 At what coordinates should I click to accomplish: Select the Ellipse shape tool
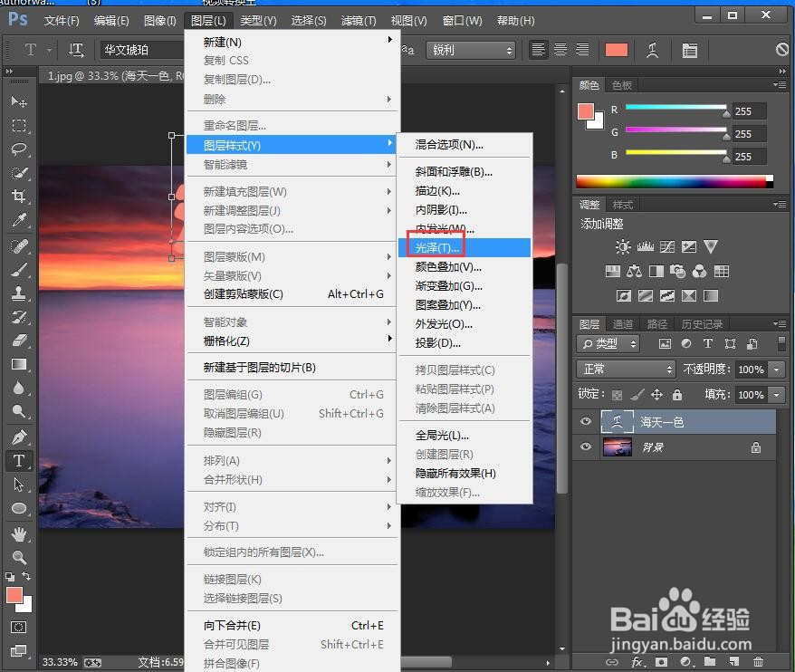(19, 508)
